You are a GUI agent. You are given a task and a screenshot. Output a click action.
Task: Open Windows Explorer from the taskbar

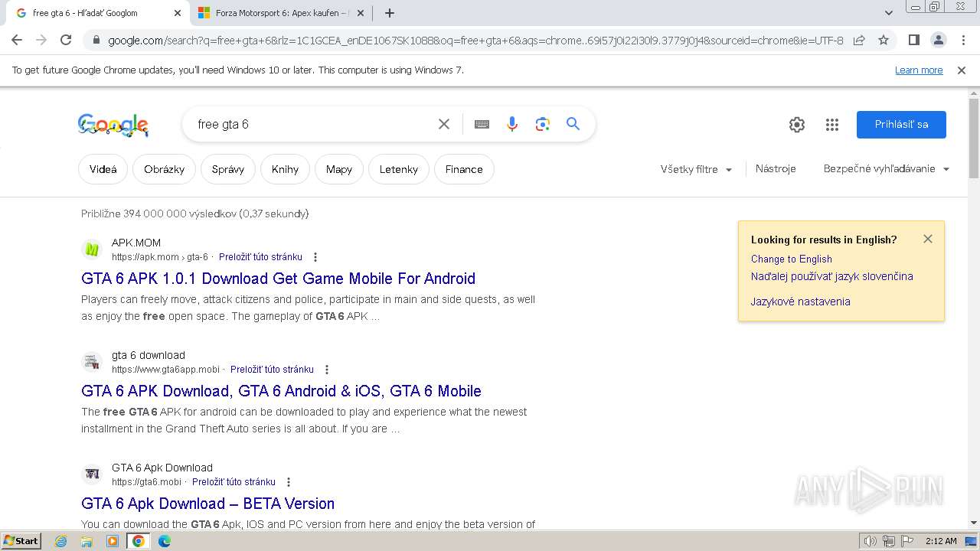point(87,541)
